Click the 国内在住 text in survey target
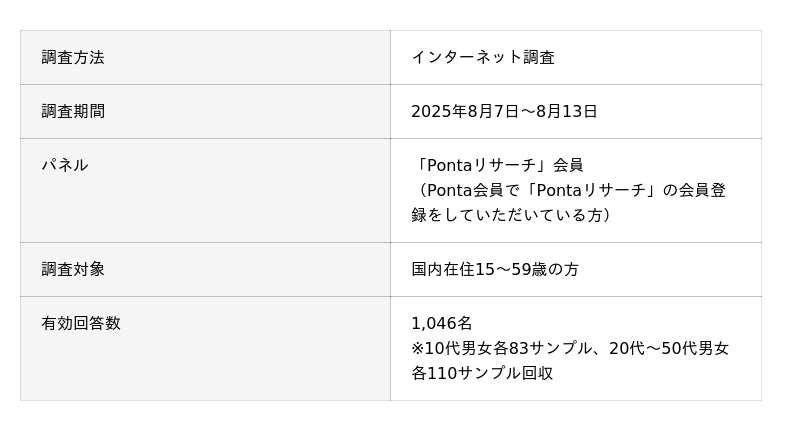 pyautogui.click(x=443, y=270)
